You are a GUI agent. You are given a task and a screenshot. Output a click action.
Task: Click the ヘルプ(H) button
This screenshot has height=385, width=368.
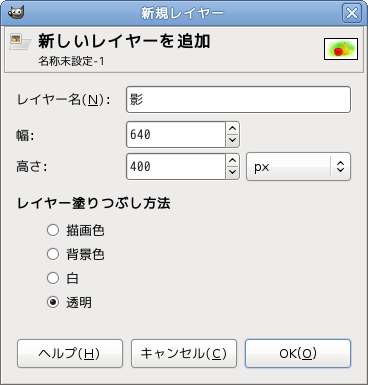tap(70, 354)
